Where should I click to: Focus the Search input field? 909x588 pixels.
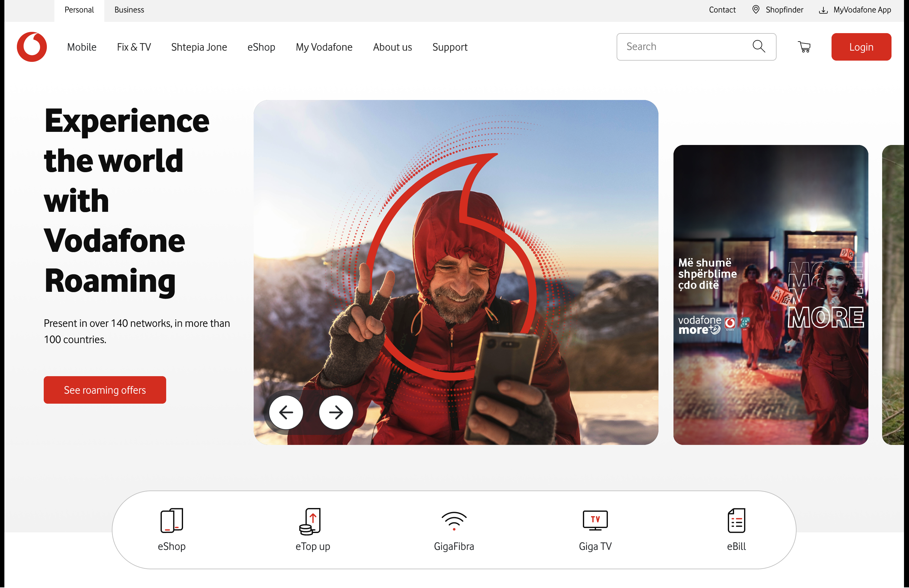pyautogui.click(x=696, y=47)
